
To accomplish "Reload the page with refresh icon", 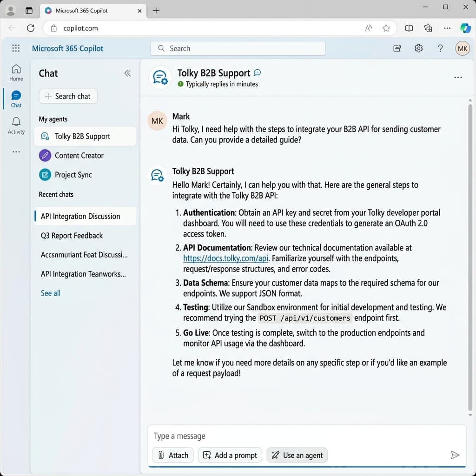I will [31, 28].
